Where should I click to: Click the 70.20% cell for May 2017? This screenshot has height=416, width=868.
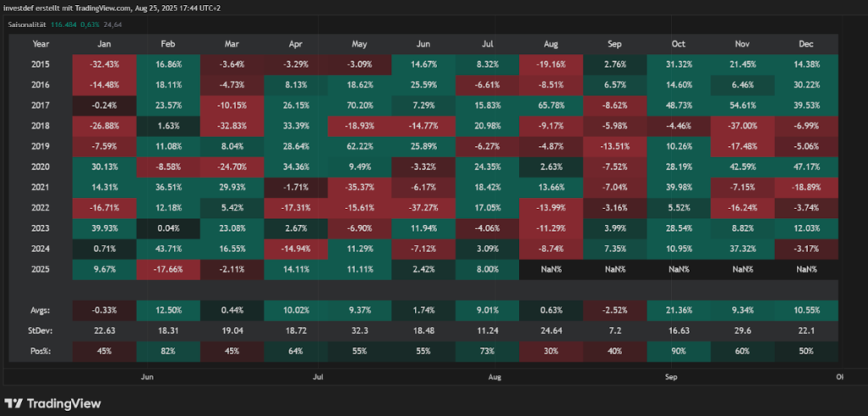coord(360,105)
